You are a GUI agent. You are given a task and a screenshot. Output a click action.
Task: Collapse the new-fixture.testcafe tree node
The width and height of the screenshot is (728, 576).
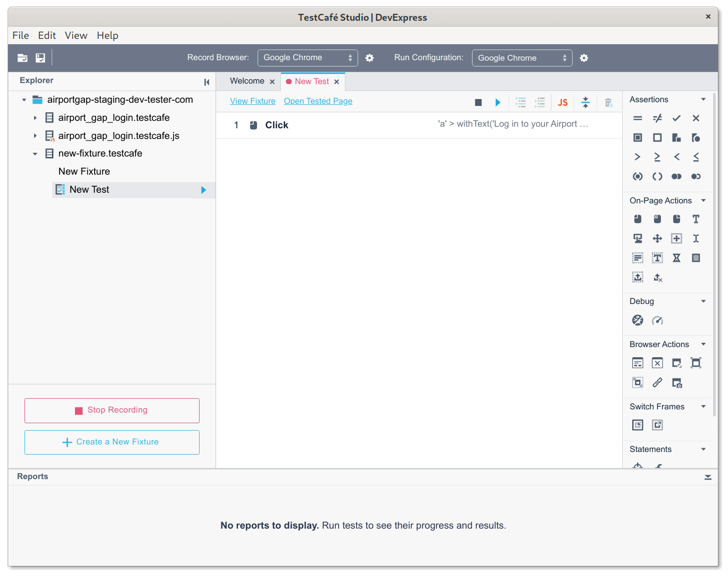pos(35,154)
